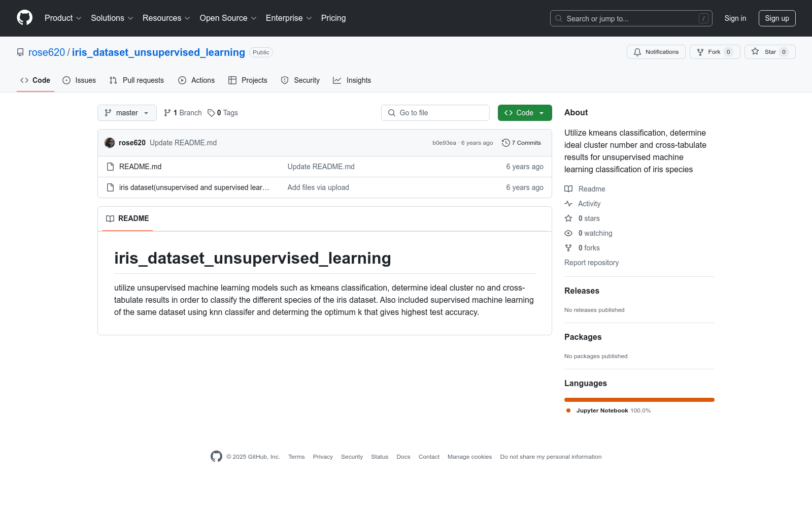812x508 pixels.
Task: Click the footer GitHub logo icon
Action: pos(216,457)
